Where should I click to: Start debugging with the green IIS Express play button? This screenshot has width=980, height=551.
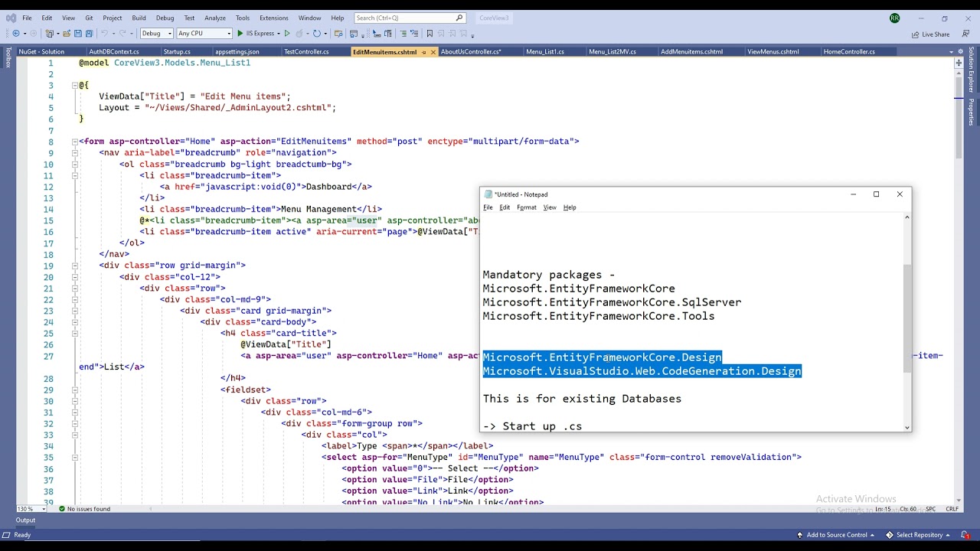click(240, 34)
